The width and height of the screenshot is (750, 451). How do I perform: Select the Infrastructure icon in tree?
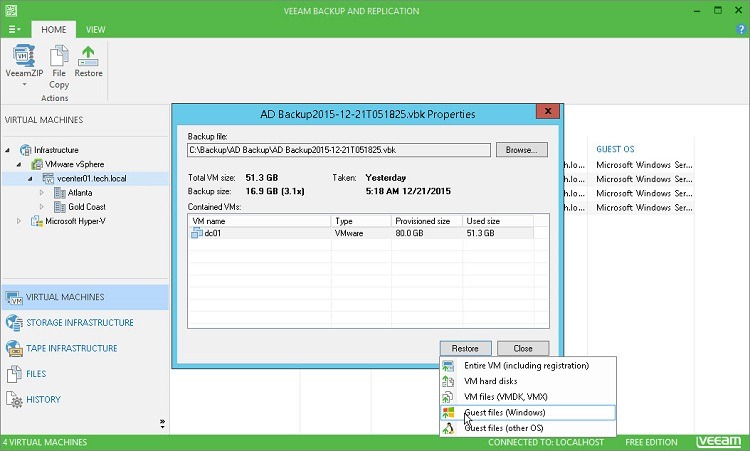[x=25, y=150]
